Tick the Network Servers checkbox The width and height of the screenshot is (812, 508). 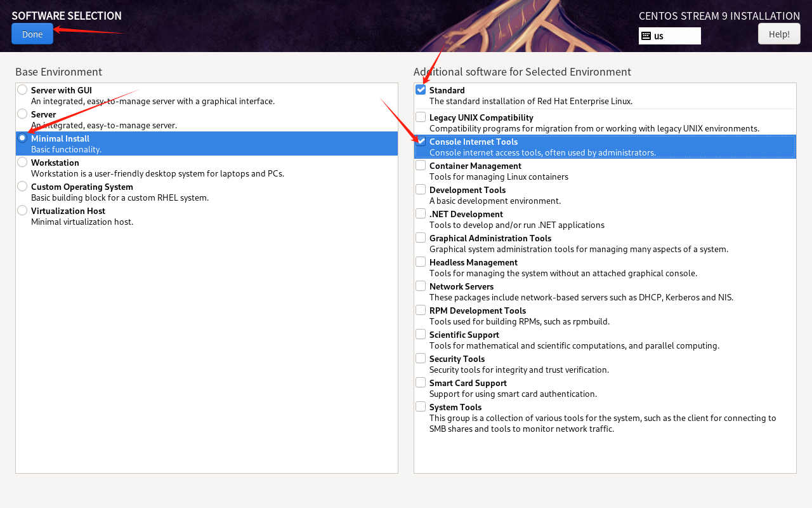pos(421,286)
